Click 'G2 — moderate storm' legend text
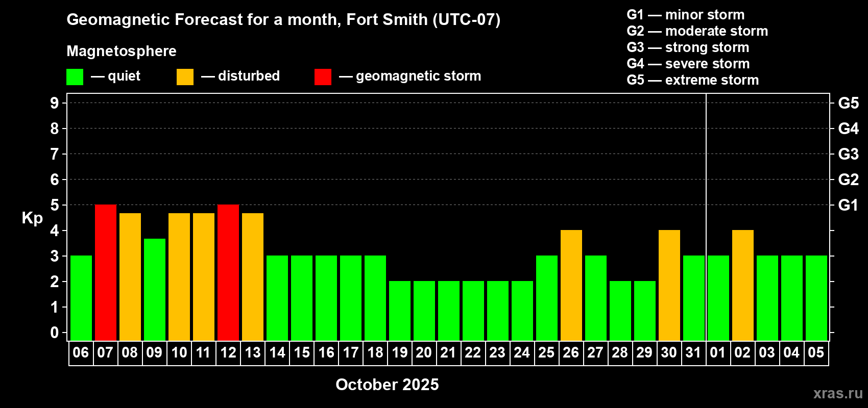Screen dimensions: 868x408 pyautogui.click(x=697, y=31)
